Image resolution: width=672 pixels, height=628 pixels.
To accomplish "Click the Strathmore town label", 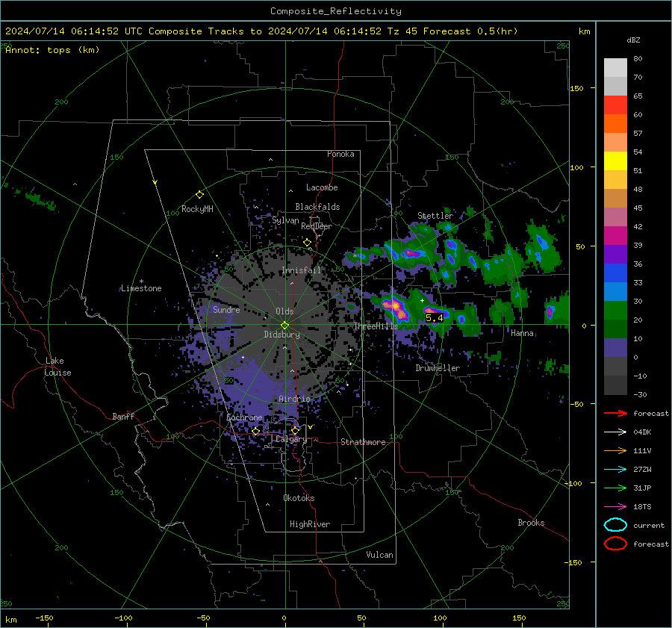I will pos(363,442).
